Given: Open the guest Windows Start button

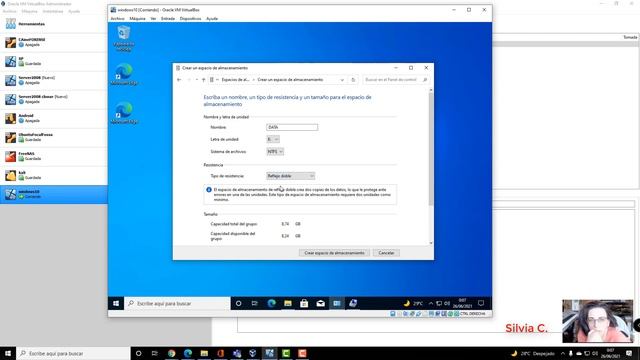Looking at the screenshot, I should click(x=116, y=303).
